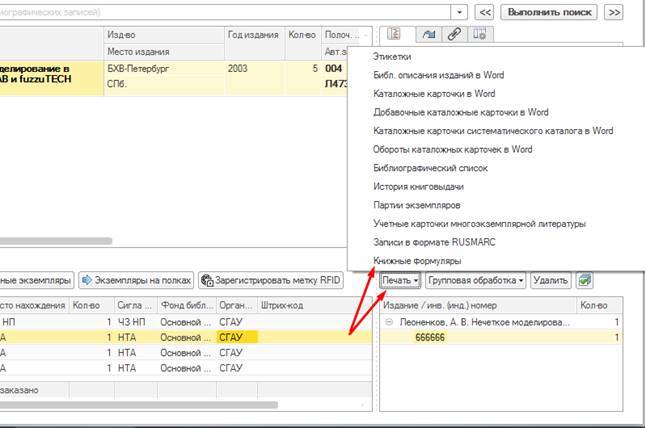Viewport: 645px width, 428px height.
Task: Click Экземпляры на полках button
Action: (137, 281)
